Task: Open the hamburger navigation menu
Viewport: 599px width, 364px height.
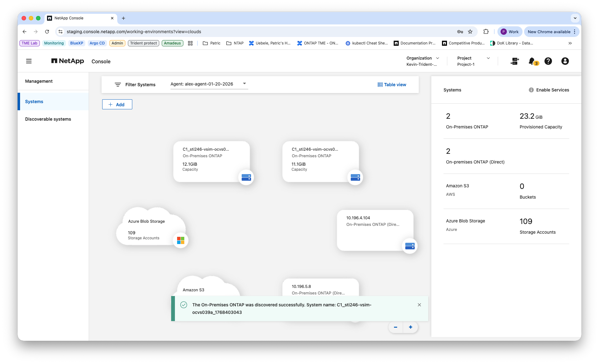Action: pyautogui.click(x=29, y=61)
